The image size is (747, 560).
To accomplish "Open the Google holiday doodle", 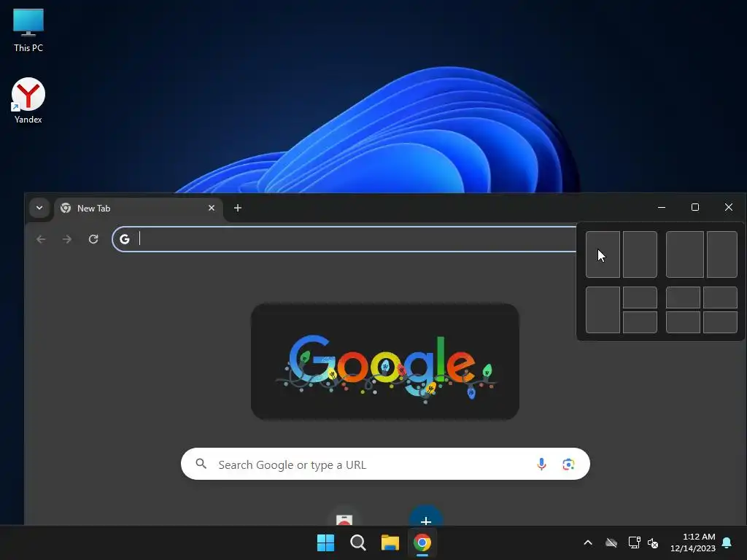I will [385, 362].
